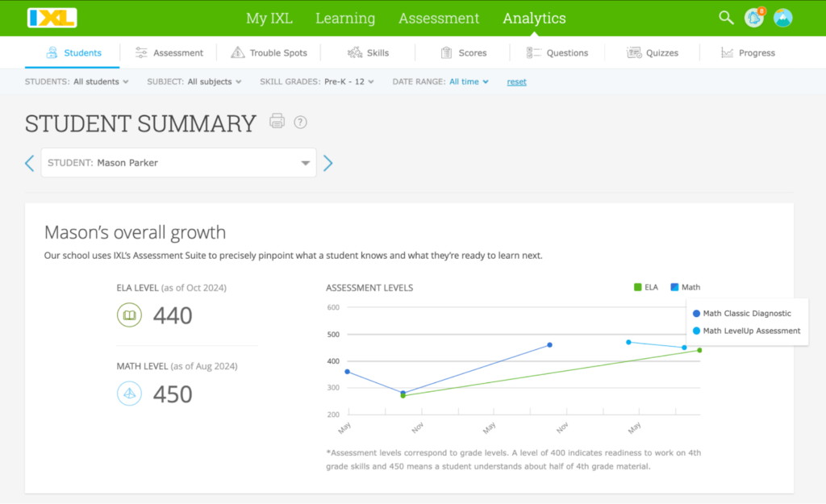826x504 pixels.
Task: Click the Progress chart icon
Action: [727, 52]
